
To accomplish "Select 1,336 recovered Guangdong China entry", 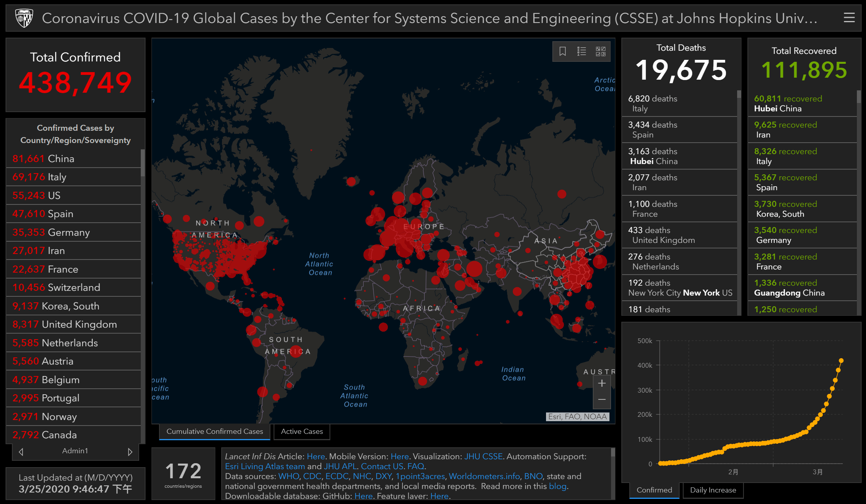I will (803, 288).
